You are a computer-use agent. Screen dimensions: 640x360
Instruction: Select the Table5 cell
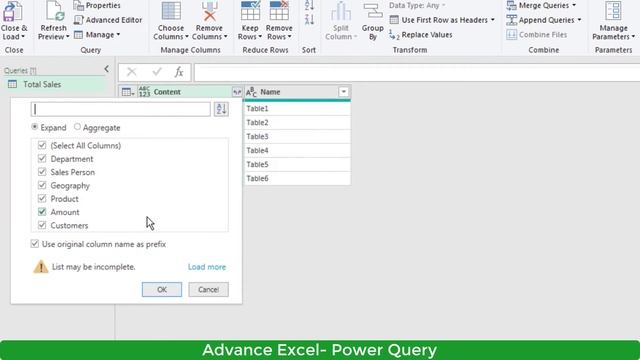[297, 164]
